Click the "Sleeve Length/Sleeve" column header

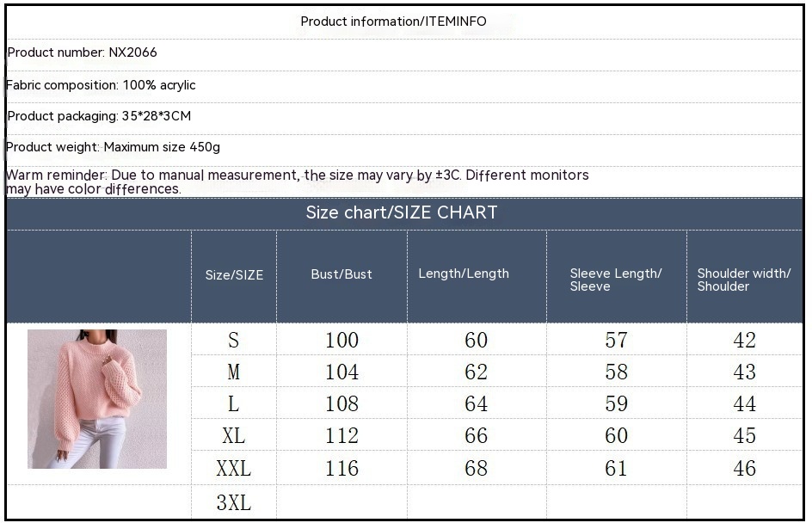click(x=616, y=280)
